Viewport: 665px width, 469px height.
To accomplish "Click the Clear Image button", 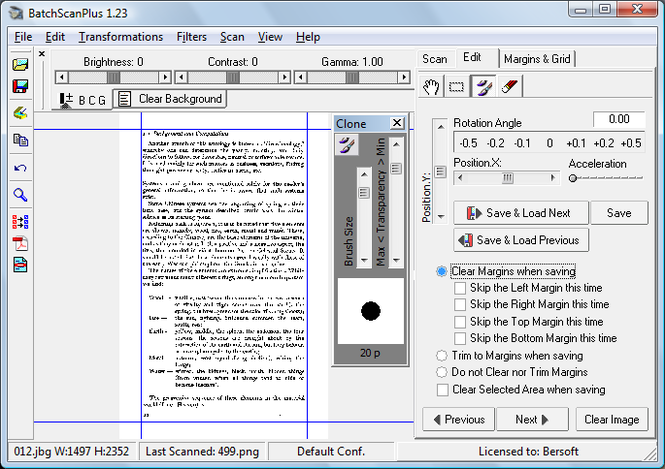I will coord(612,419).
